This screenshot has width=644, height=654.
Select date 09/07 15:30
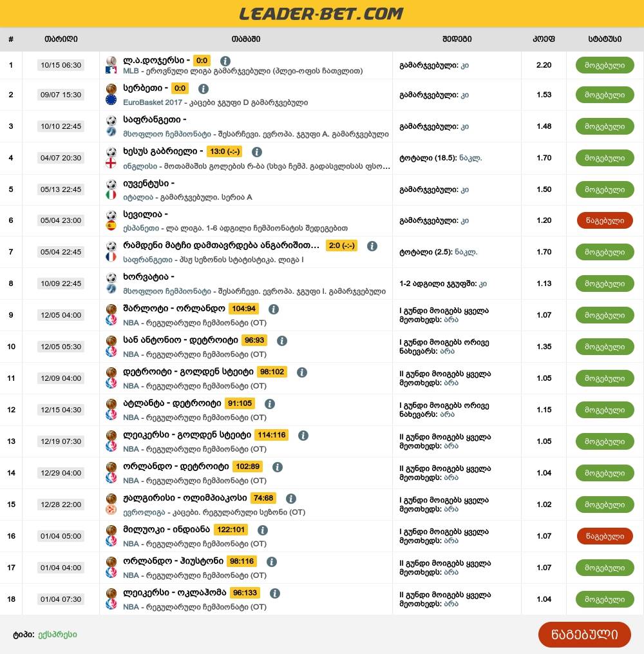61,95
